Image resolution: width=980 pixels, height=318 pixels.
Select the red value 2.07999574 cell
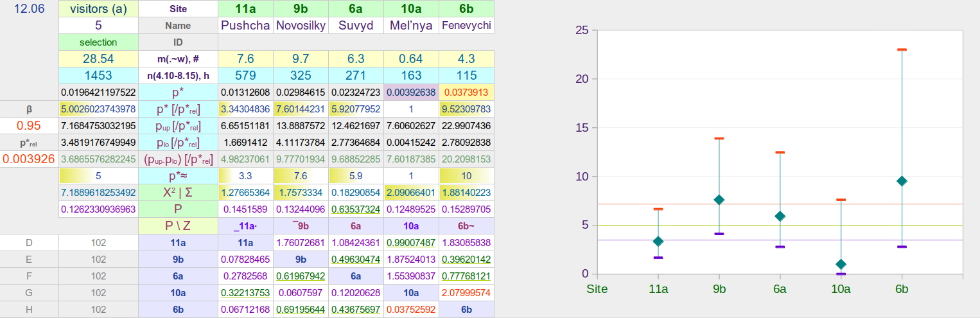[466, 292]
